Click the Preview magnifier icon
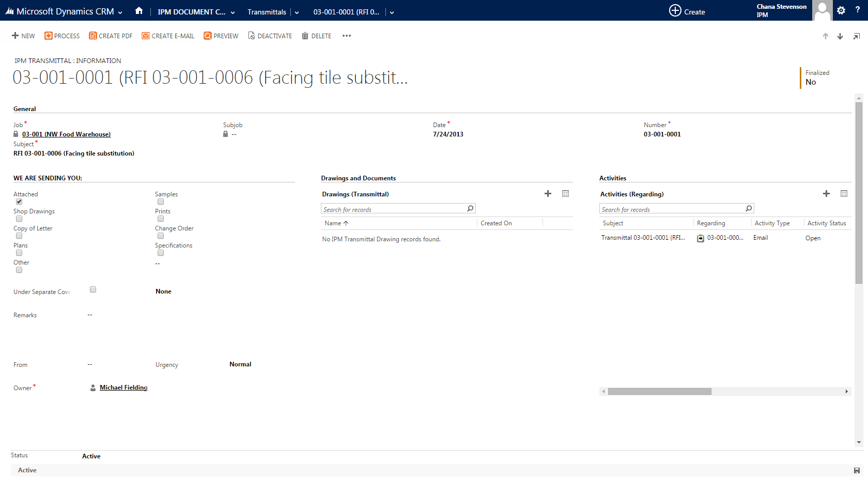Image resolution: width=868 pixels, height=478 pixels. coord(207,36)
